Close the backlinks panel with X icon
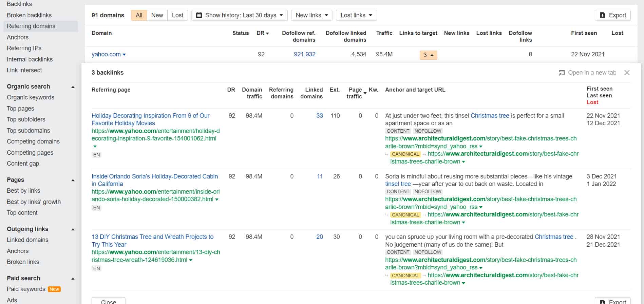Viewport: 644px width, 304px height. (x=627, y=73)
